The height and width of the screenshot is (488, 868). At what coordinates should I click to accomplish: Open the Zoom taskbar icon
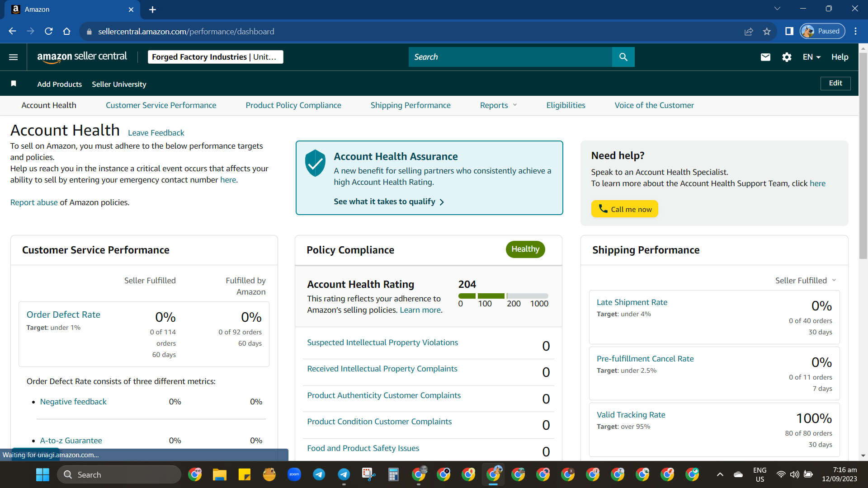point(294,474)
